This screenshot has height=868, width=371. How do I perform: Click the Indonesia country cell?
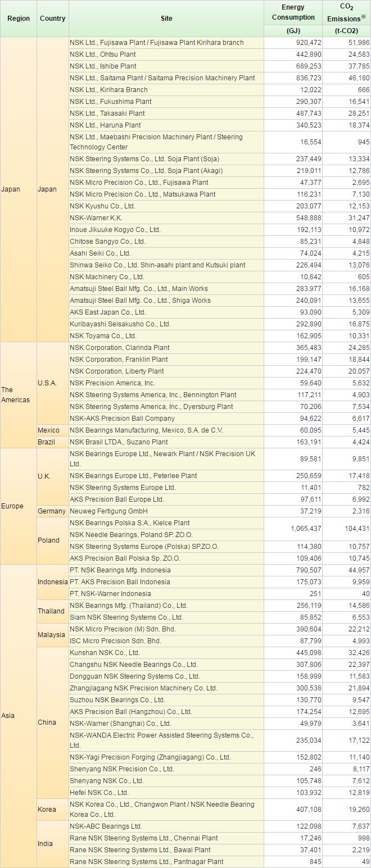tap(52, 582)
